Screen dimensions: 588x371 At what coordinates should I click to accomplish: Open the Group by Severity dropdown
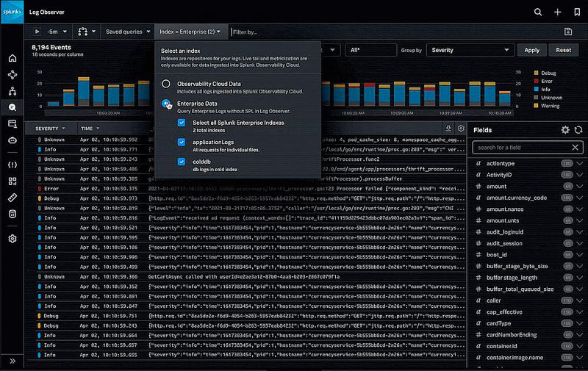pos(470,50)
